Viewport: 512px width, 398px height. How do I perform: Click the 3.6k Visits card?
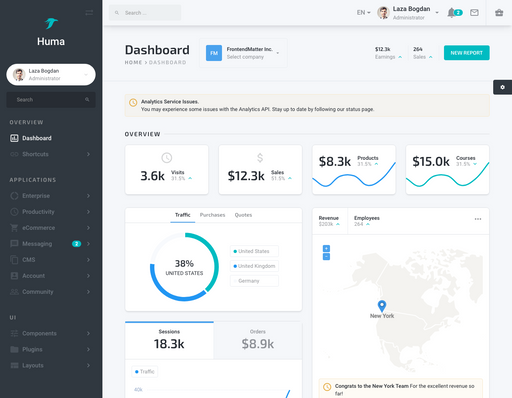(167, 170)
